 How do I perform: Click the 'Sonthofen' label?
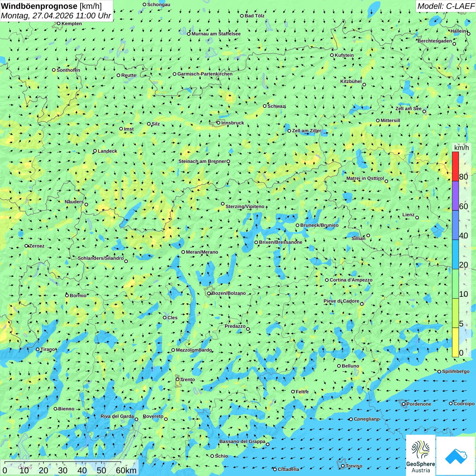[x=68, y=70]
